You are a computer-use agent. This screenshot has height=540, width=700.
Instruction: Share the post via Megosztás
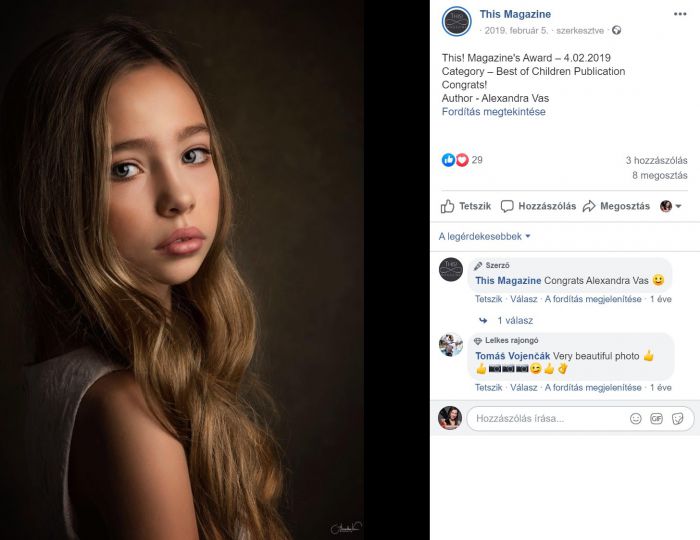coord(616,206)
